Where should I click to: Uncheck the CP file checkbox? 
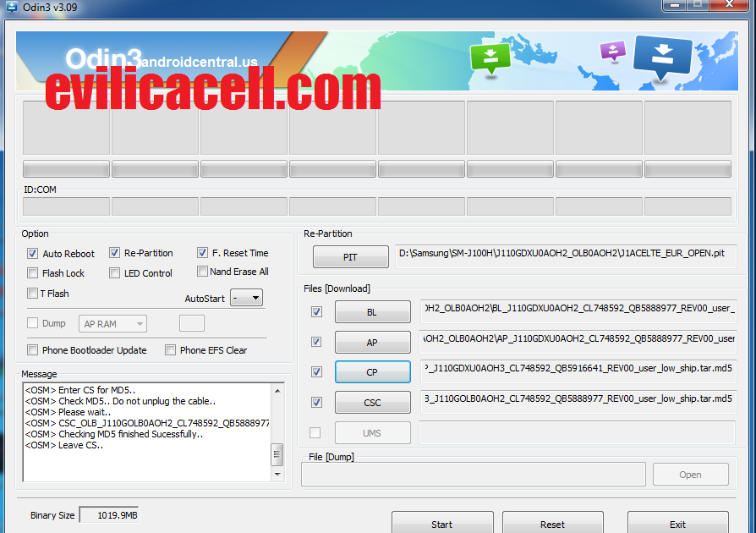pyautogui.click(x=316, y=372)
